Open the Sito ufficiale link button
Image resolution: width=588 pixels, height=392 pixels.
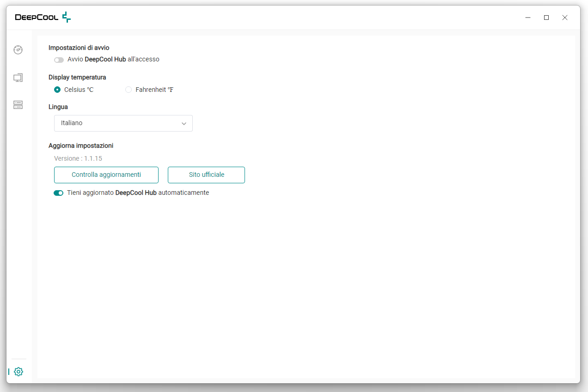[x=207, y=175]
